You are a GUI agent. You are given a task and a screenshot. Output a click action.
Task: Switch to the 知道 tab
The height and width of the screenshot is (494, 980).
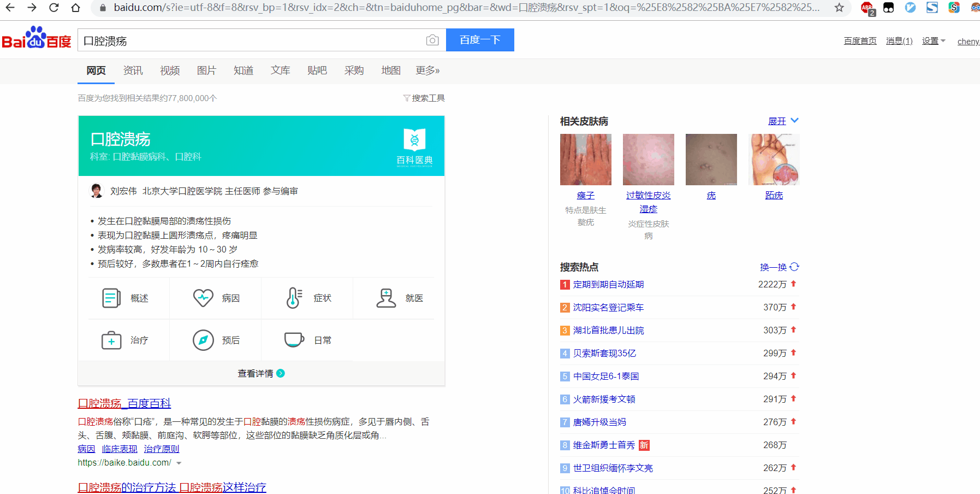coord(243,70)
